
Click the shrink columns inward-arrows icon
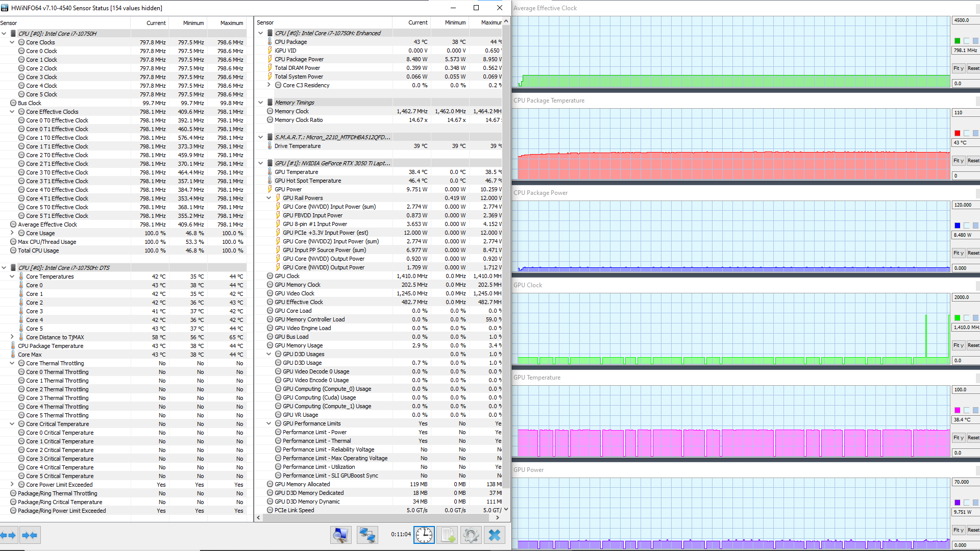[x=30, y=535]
